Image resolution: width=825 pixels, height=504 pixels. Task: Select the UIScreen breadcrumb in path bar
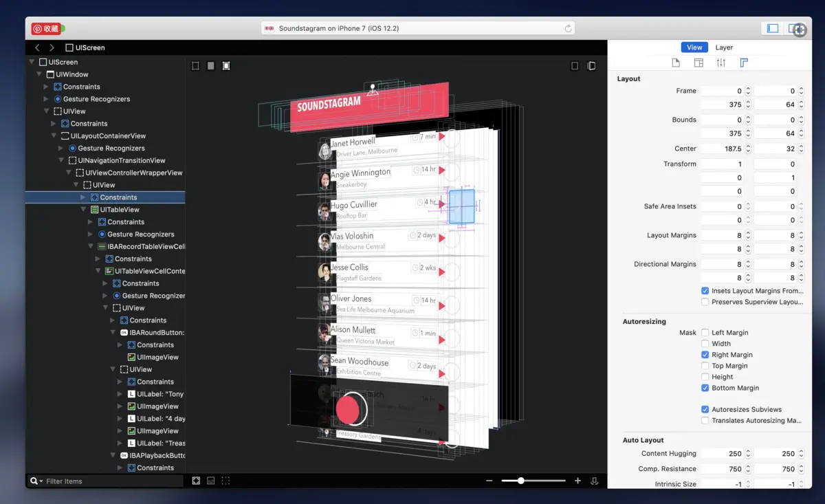click(85, 47)
